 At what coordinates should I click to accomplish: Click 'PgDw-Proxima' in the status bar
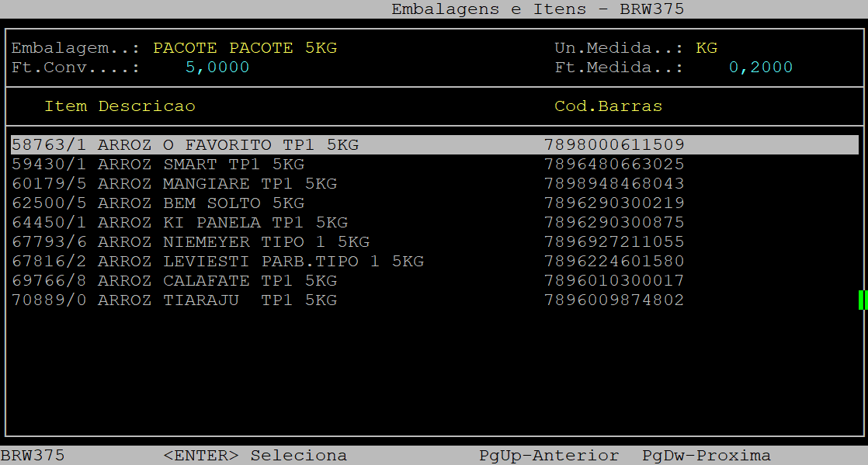(x=707, y=456)
